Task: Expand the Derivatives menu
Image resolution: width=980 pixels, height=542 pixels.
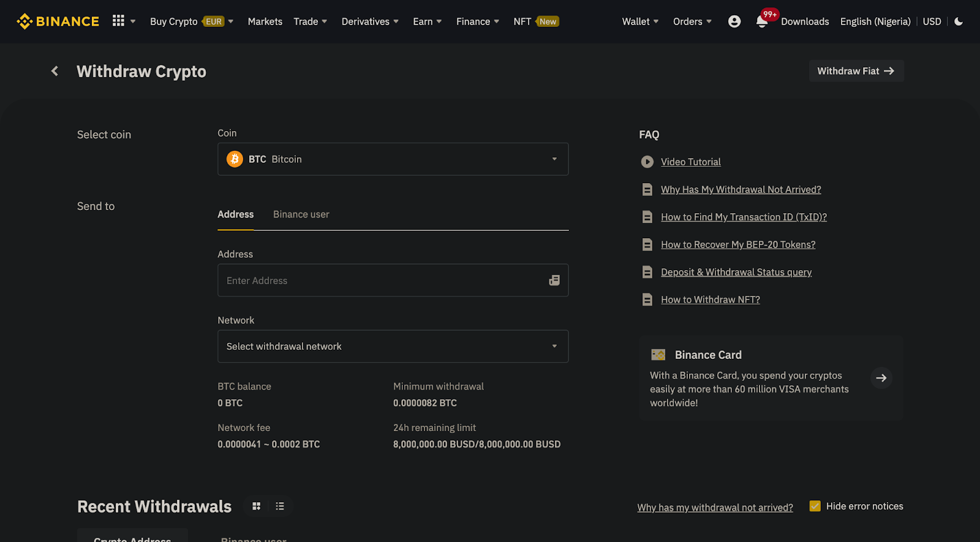Action: point(370,21)
